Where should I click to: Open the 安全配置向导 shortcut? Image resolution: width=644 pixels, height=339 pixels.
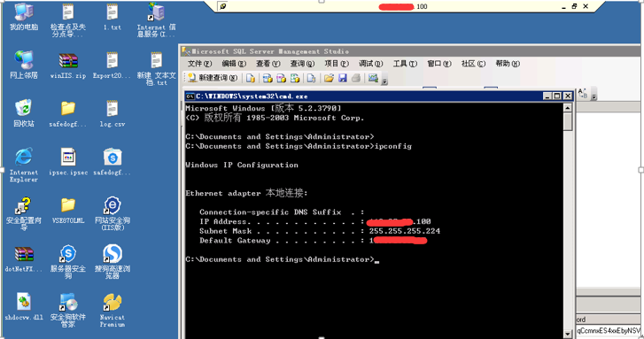24,213
